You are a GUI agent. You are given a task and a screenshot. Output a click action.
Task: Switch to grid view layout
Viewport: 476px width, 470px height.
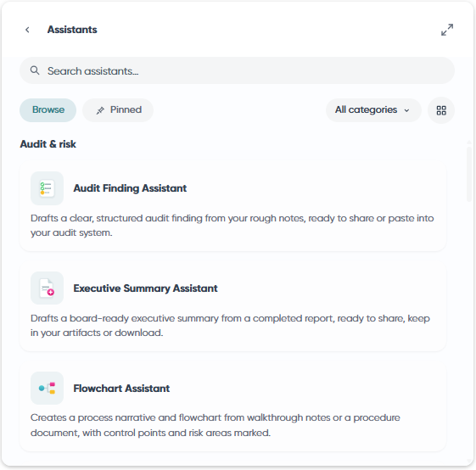pos(441,110)
